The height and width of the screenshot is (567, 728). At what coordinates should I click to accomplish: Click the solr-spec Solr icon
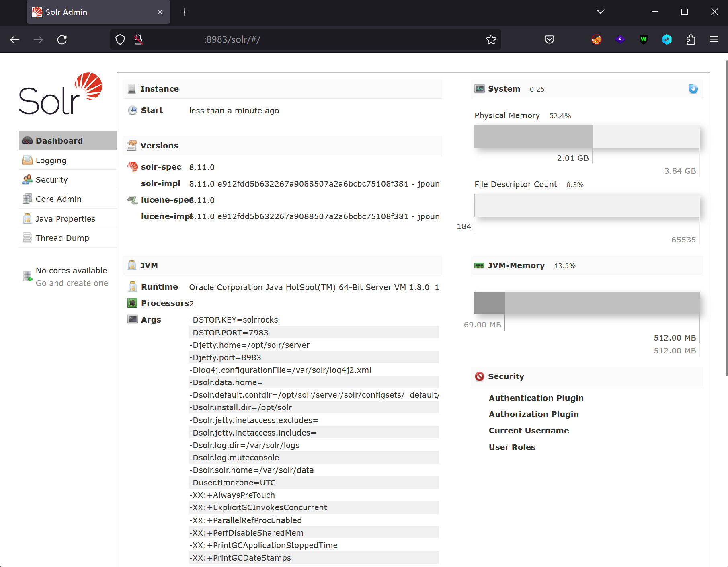(x=133, y=167)
